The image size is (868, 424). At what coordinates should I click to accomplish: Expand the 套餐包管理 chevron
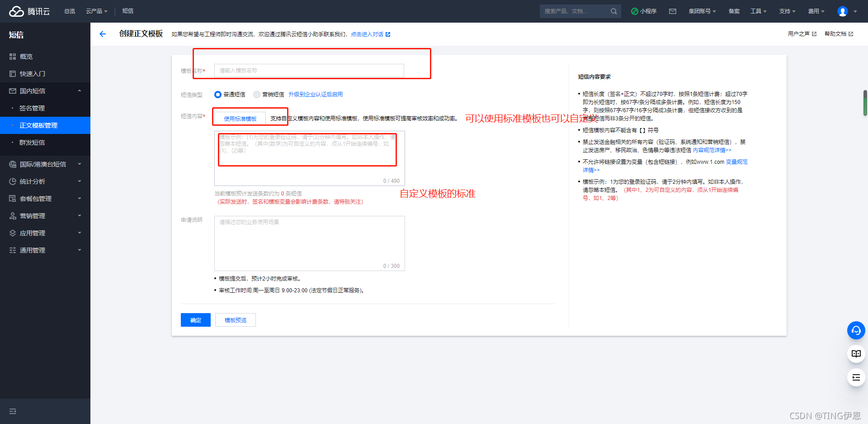coord(80,199)
